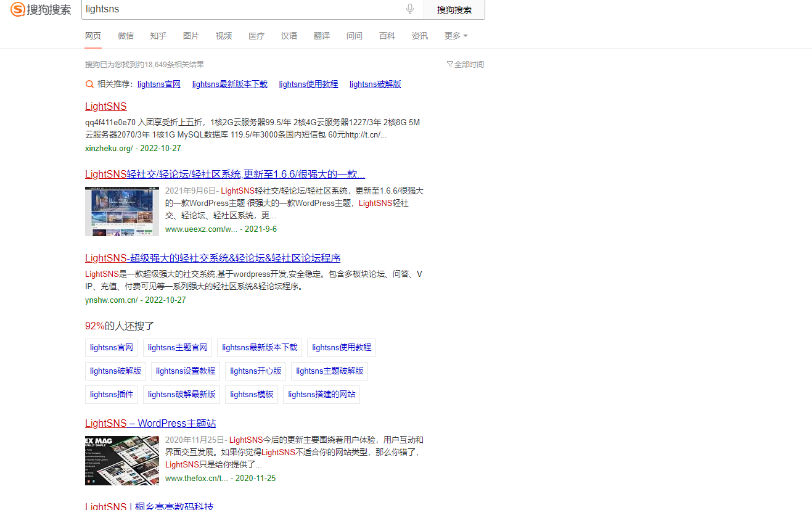This screenshot has height=510, width=812.
Task: Select suggestion chip lightsns开心版
Action: click(256, 371)
